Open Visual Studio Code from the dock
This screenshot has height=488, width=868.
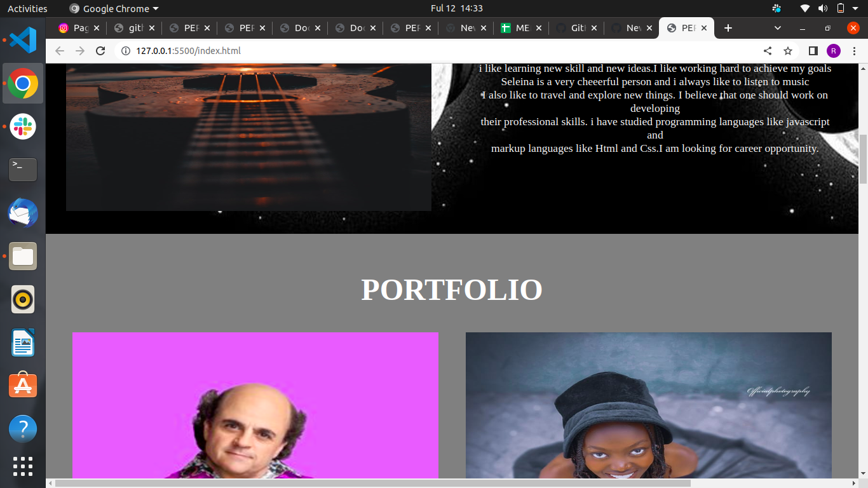pyautogui.click(x=23, y=40)
